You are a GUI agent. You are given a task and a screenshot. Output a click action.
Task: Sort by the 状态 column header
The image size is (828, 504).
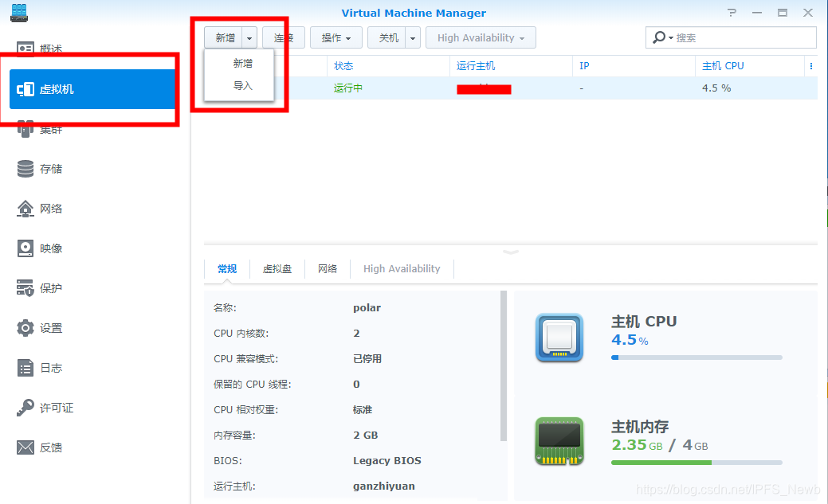[388, 66]
